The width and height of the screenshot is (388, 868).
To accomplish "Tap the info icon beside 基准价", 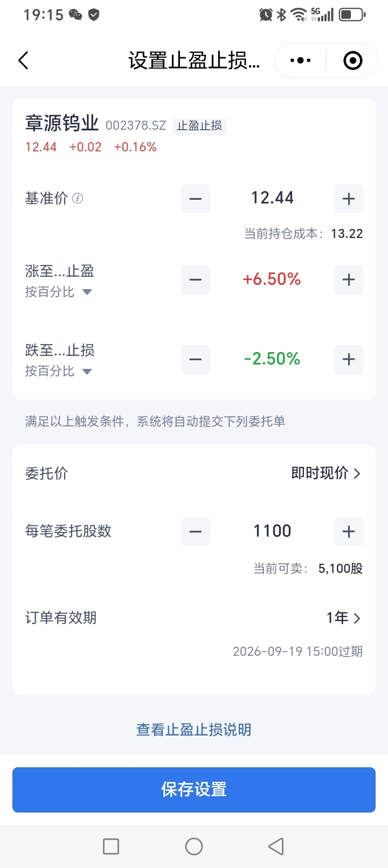I will 78,198.
